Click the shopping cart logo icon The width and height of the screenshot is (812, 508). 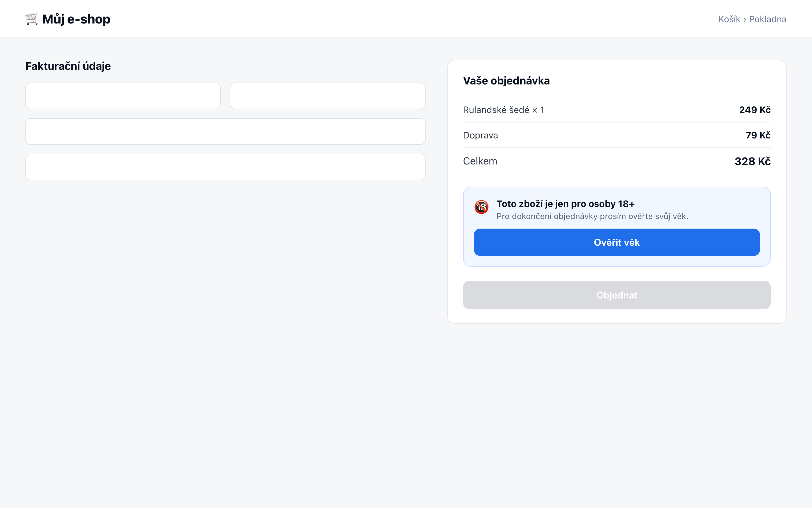(x=31, y=19)
